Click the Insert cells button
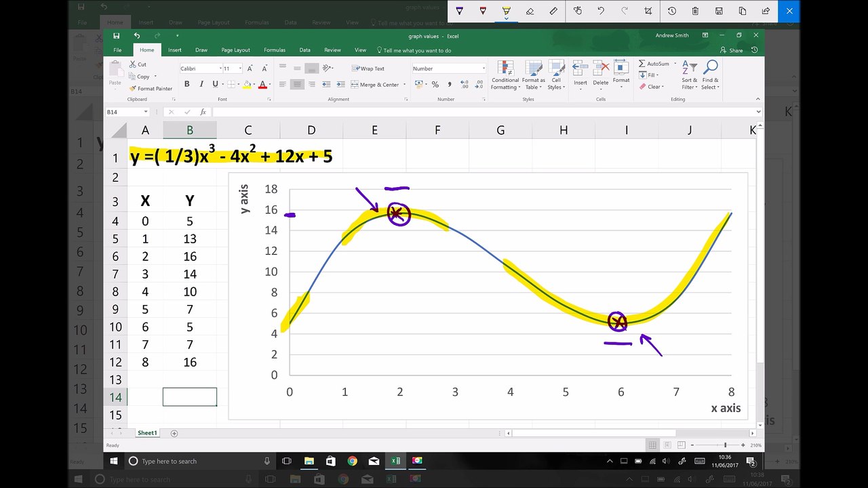This screenshot has height=488, width=868. [x=580, y=73]
